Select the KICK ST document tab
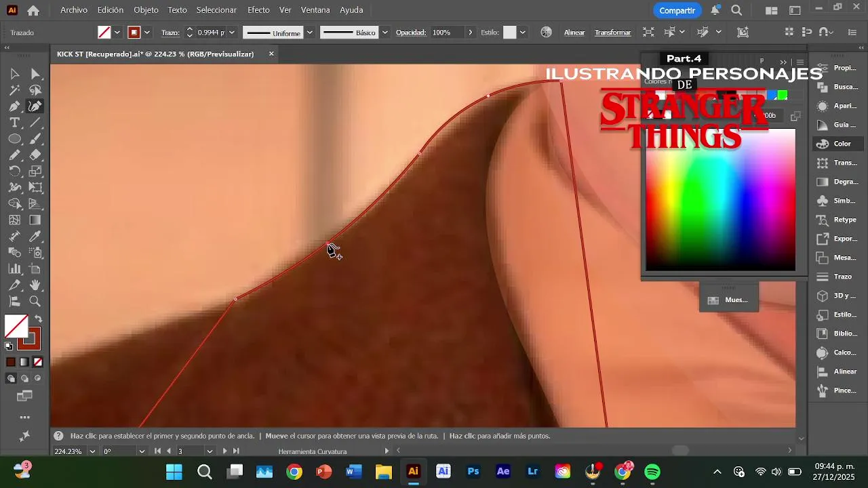Screen dimensions: 868x488 pos(155,54)
